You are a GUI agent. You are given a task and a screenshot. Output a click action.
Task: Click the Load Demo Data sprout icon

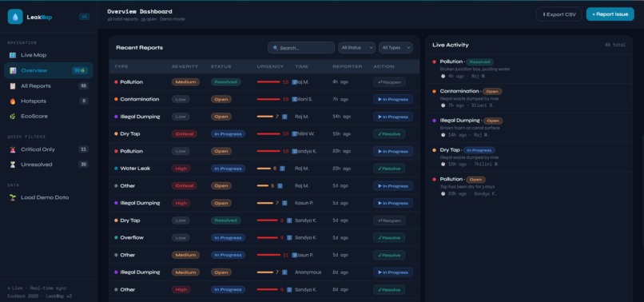(13, 197)
